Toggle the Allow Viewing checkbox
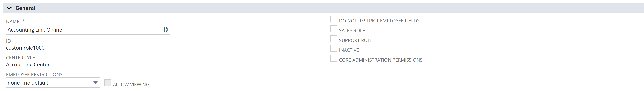This screenshot has width=644, height=91. (107, 83)
